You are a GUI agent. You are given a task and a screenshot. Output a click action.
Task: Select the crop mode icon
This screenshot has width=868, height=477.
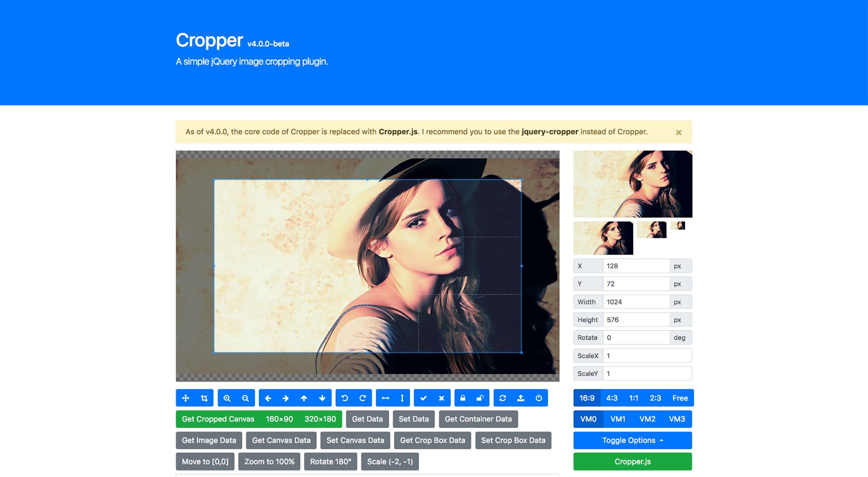tap(204, 398)
